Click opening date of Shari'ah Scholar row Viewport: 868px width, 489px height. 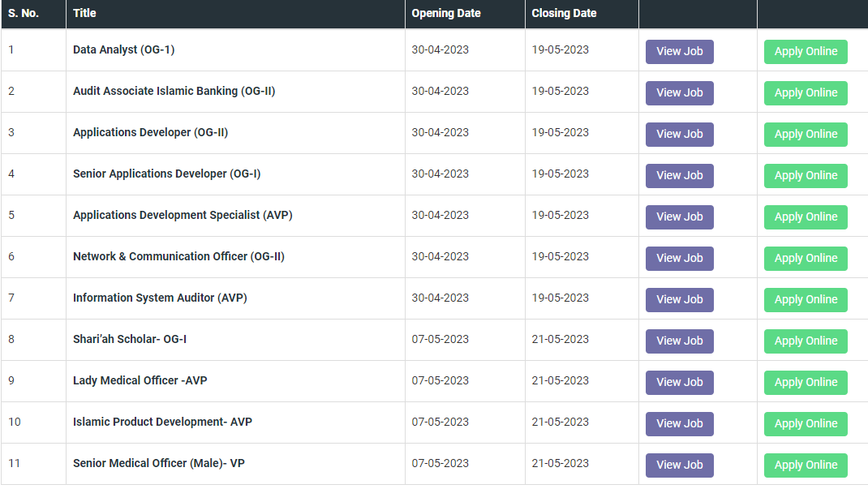pos(440,339)
